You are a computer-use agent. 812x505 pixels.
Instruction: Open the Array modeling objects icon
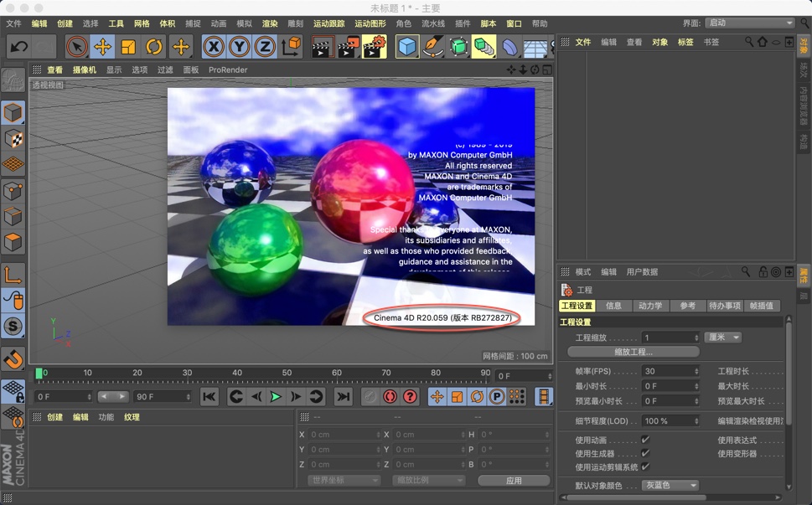(x=484, y=47)
